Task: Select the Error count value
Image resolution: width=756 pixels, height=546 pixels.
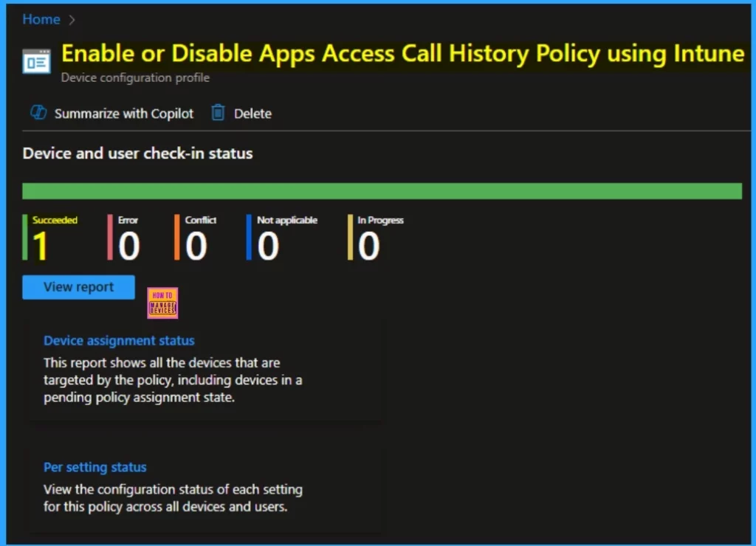Action: (128, 246)
